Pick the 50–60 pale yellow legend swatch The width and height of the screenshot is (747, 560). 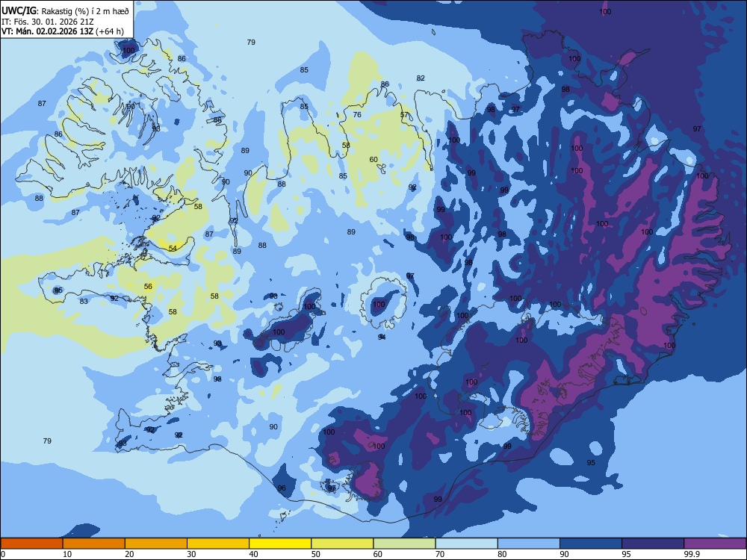tap(343, 544)
